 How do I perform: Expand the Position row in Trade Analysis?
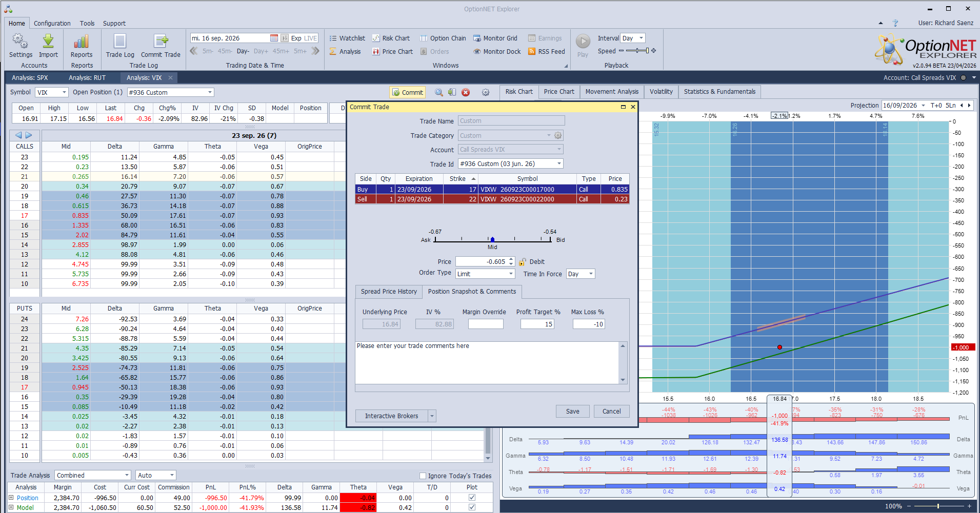tap(11, 498)
